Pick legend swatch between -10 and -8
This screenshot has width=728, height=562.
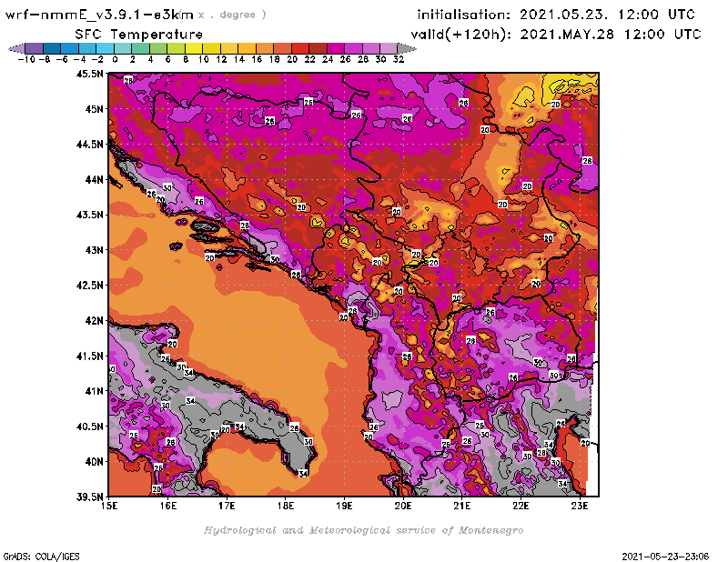(x=34, y=48)
